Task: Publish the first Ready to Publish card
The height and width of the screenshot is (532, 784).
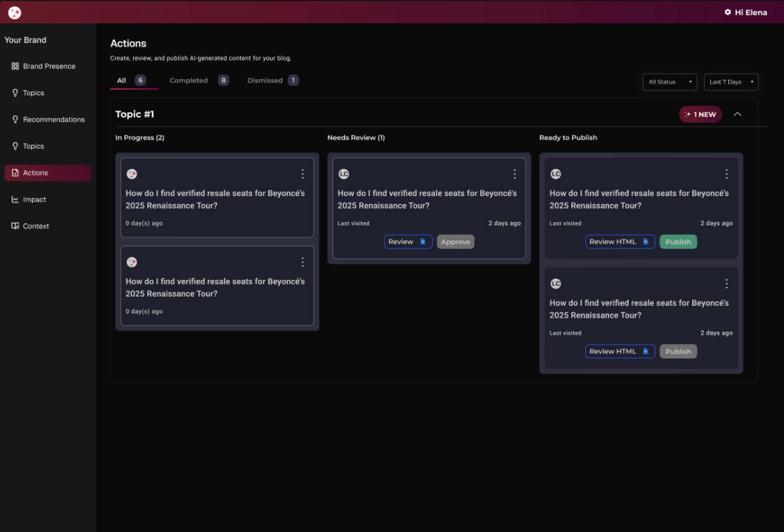Action: pyautogui.click(x=678, y=241)
